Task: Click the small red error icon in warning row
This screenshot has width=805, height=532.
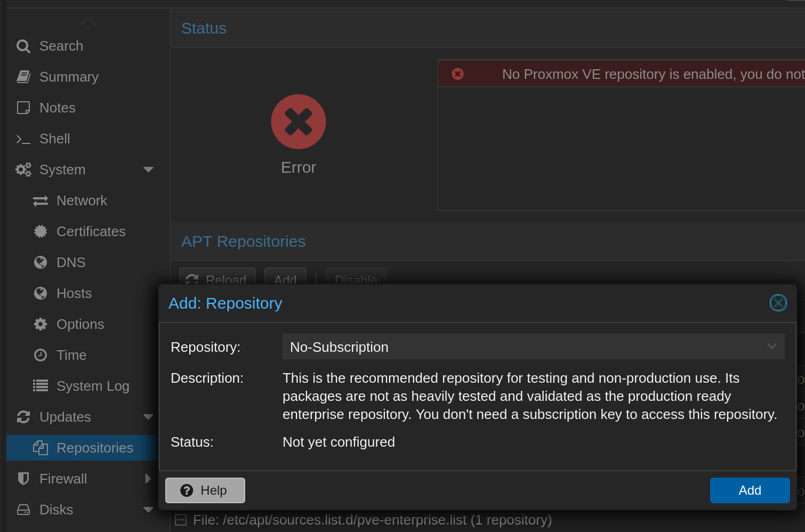Action: point(457,74)
